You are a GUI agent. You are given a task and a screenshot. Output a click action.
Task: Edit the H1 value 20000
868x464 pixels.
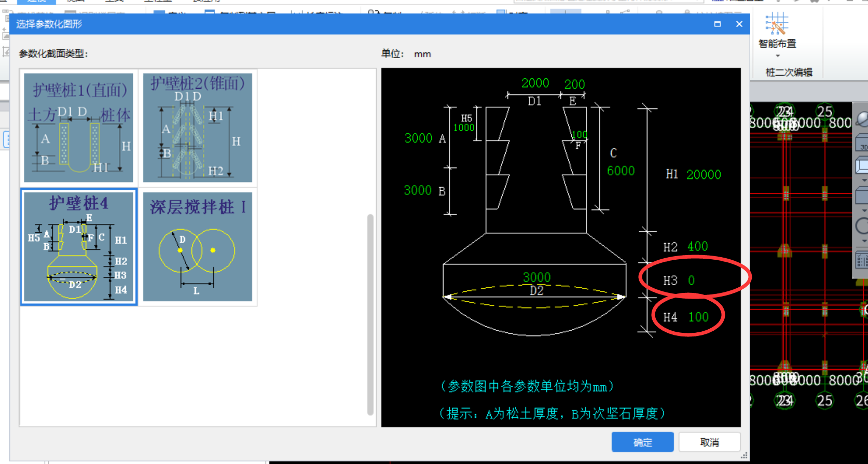tap(704, 175)
